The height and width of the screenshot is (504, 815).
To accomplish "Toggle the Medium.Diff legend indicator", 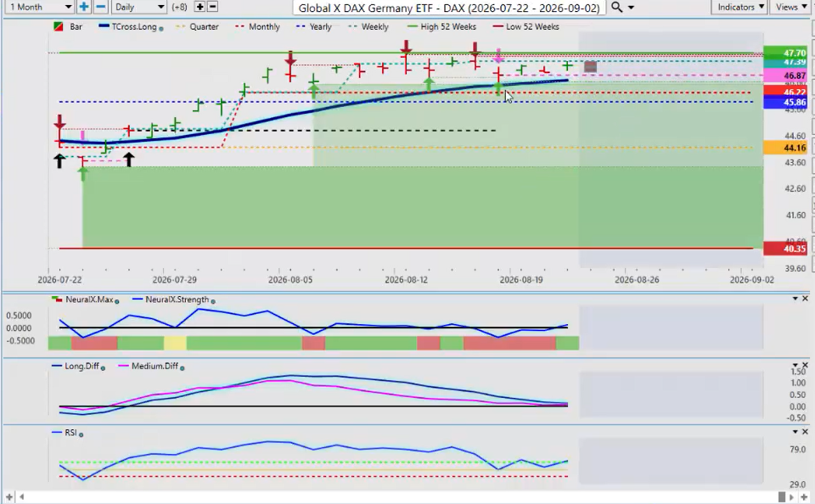I will pyautogui.click(x=151, y=367).
